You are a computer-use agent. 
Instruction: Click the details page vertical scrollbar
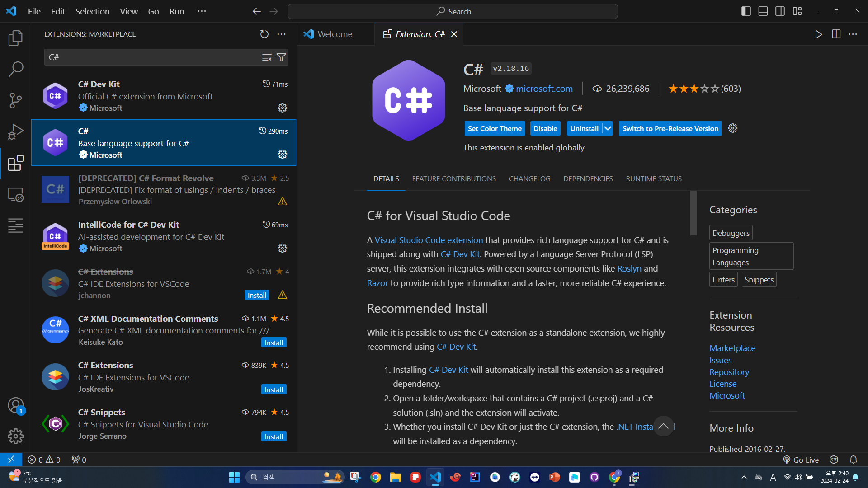click(693, 212)
